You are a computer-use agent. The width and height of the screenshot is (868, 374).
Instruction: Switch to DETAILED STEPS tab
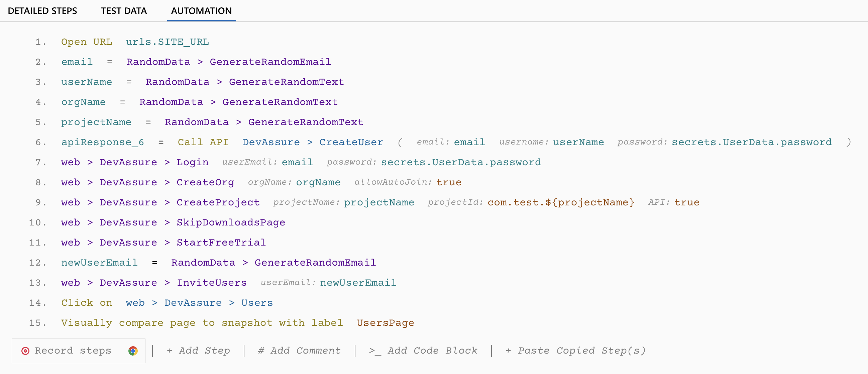[x=45, y=10]
